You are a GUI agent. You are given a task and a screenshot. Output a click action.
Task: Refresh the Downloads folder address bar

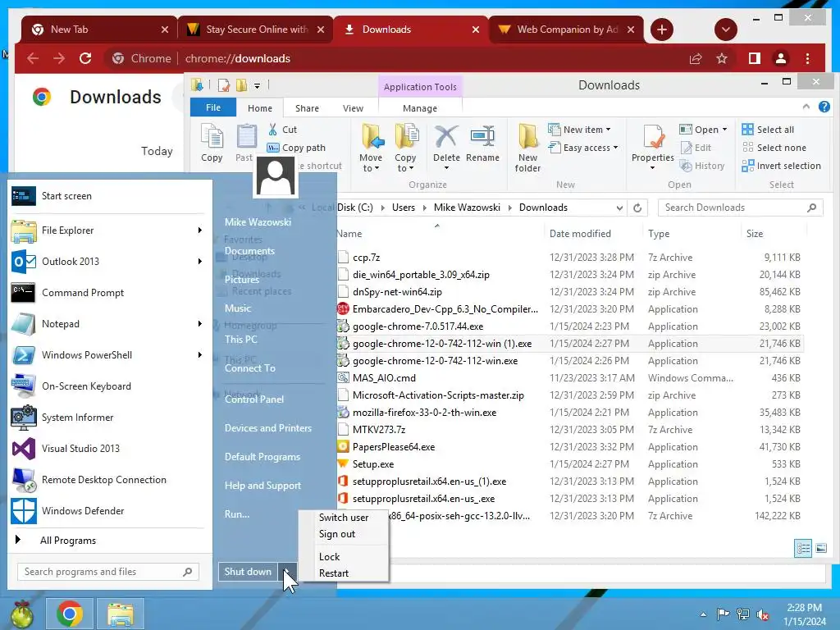tap(637, 208)
